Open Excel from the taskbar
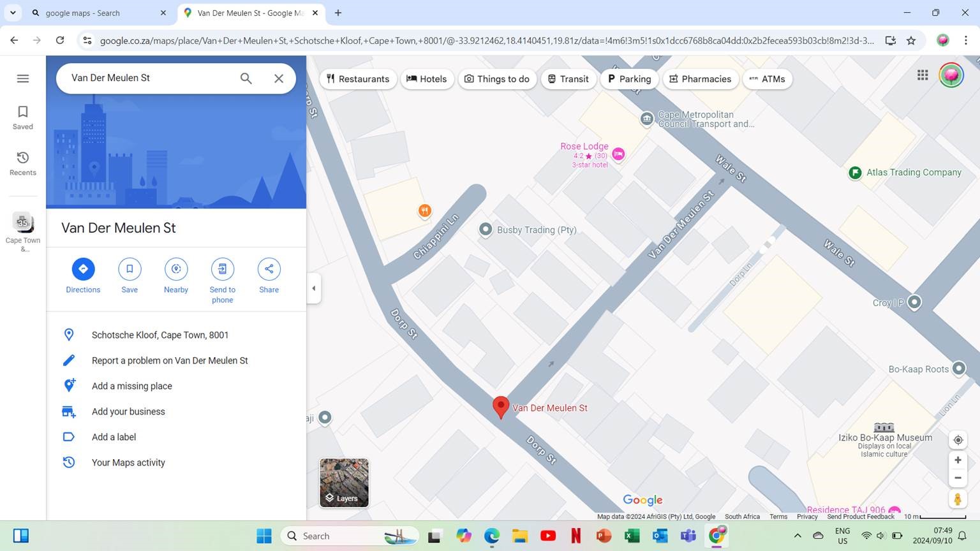The height and width of the screenshot is (551, 980). pyautogui.click(x=632, y=536)
